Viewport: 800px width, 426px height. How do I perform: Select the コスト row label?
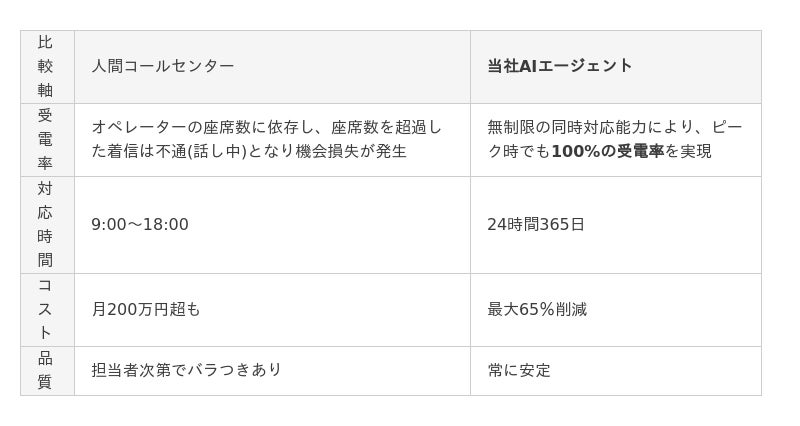pyautogui.click(x=47, y=310)
